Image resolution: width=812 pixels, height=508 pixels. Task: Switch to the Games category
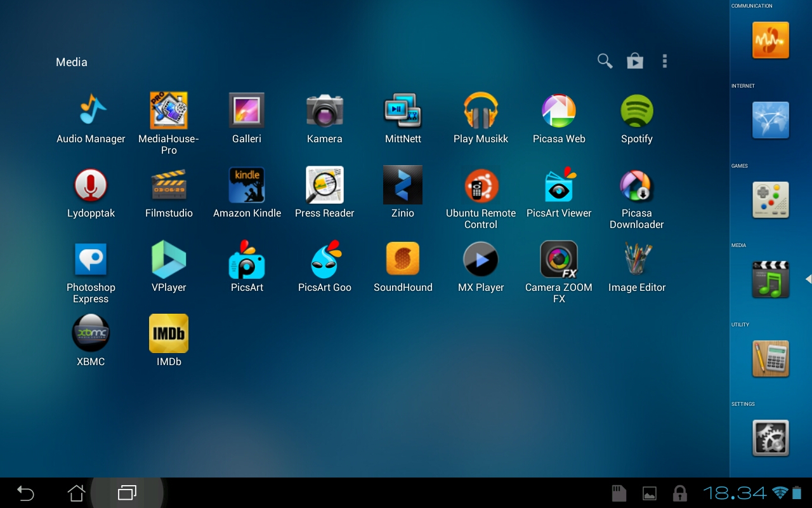click(771, 200)
